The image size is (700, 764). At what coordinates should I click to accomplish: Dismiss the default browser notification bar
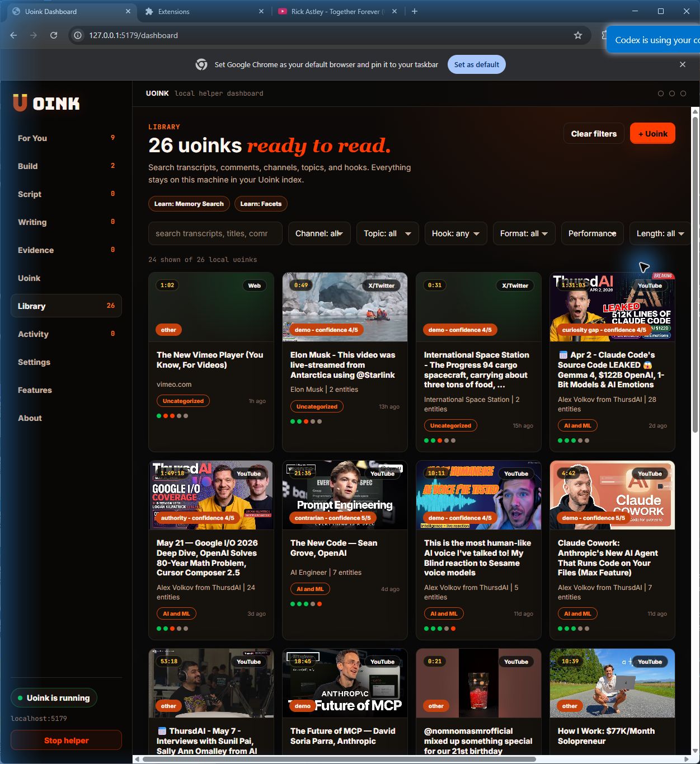683,64
